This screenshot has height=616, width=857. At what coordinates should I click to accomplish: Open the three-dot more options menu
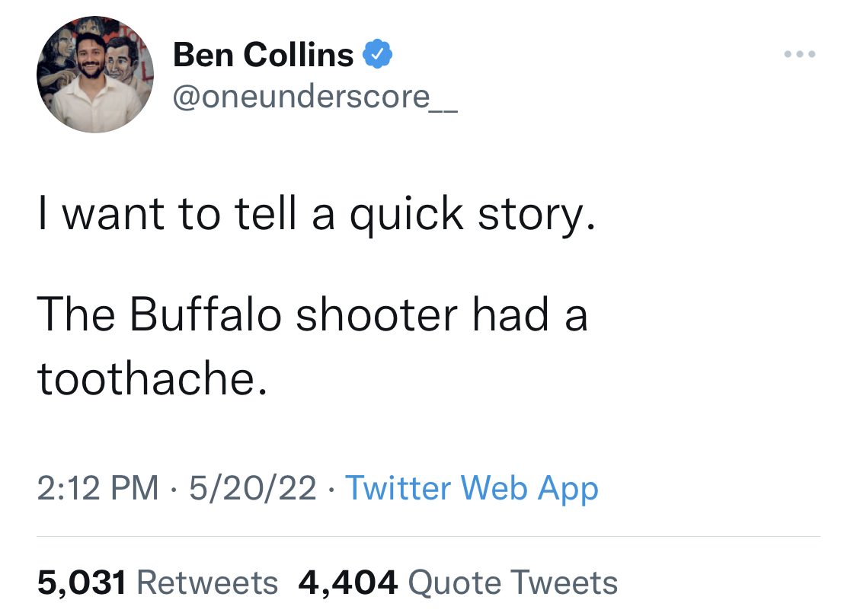800,55
